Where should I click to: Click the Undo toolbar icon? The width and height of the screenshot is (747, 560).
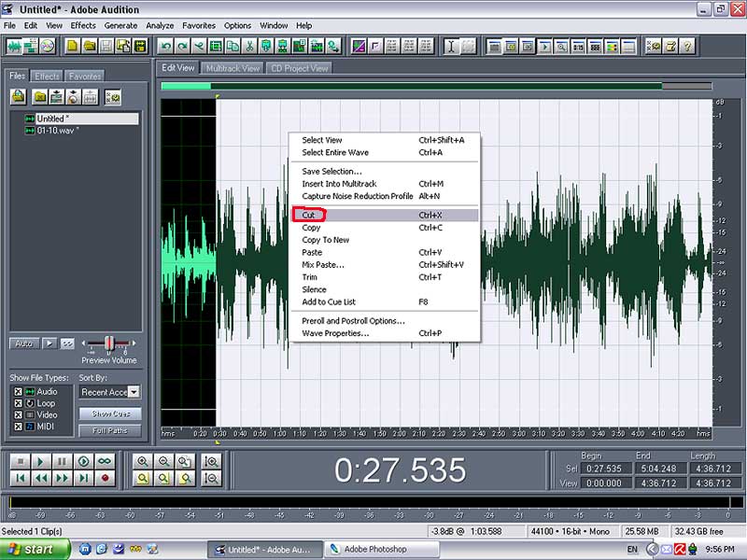click(166, 46)
